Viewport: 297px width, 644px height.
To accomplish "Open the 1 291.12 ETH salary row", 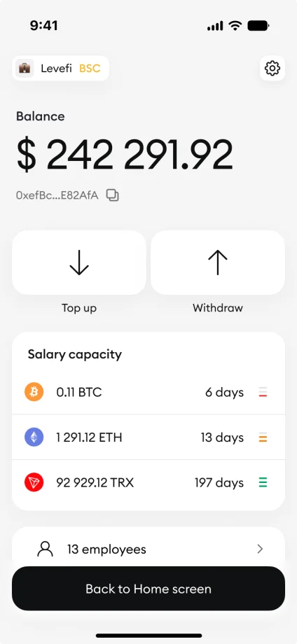I will (148, 437).
